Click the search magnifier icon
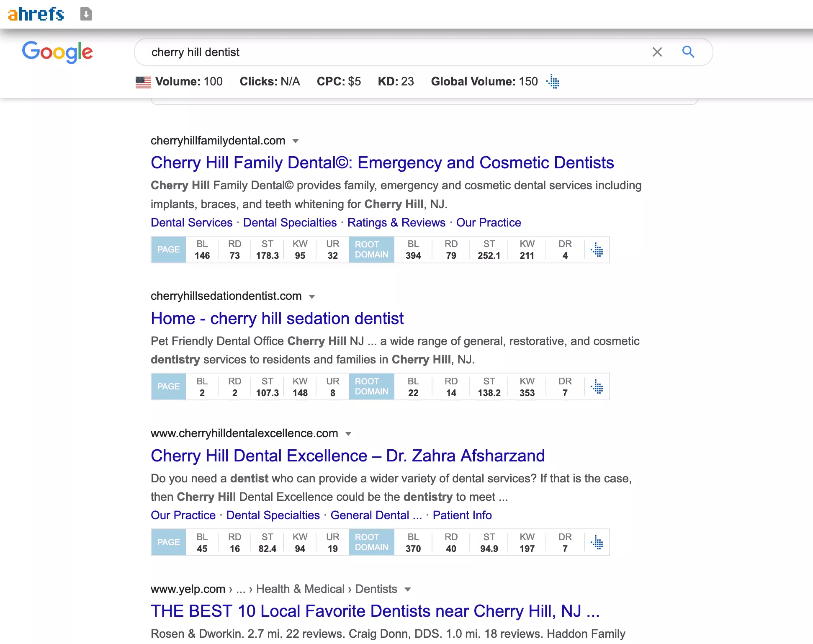 pos(688,52)
